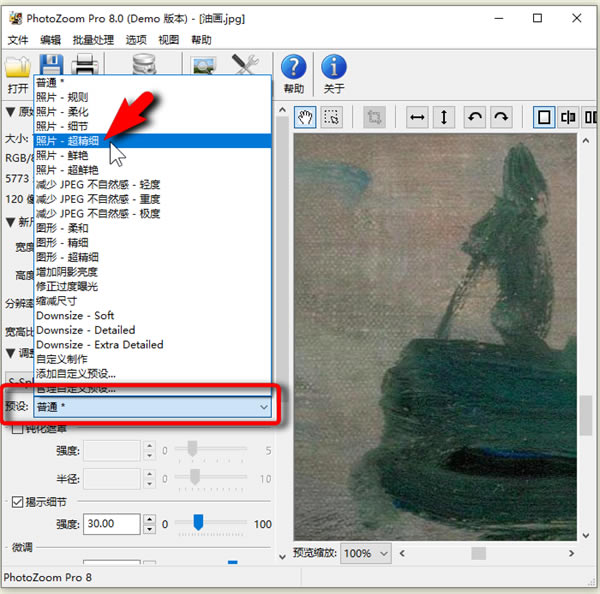Choose preset 照片 - 超鲜艳
600x594 pixels.
[153, 170]
